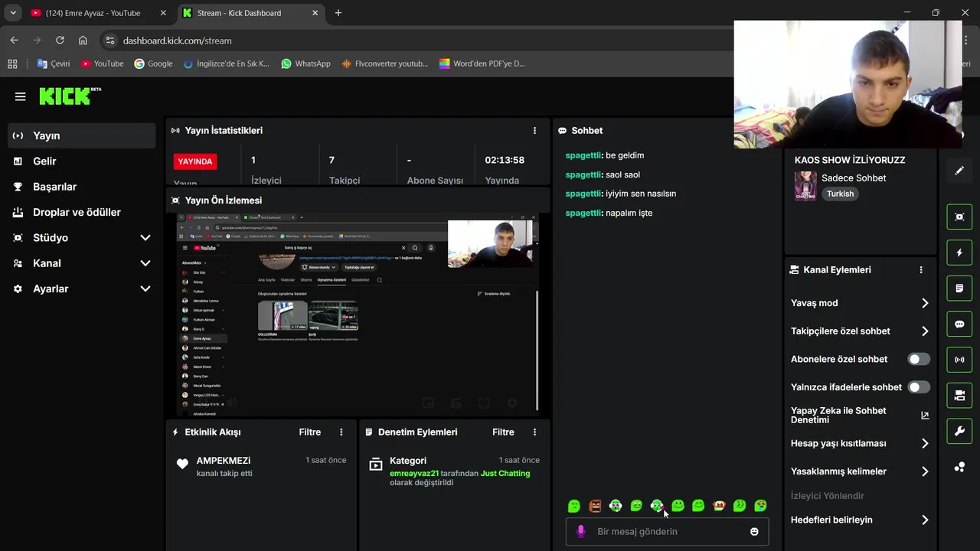Screen dimensions: 980x551
Task: Click the three-dots cluster icon in right rail
Action: 959,467
